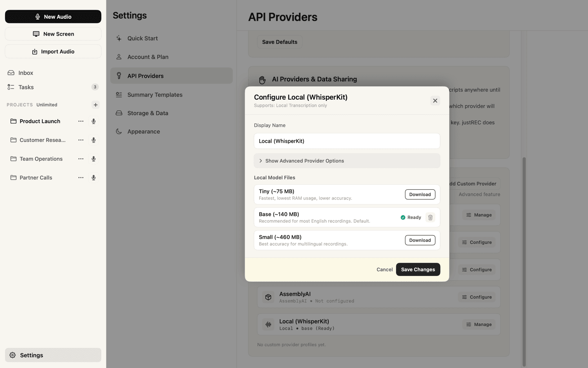Click Configure for AssemblyAI provider

pyautogui.click(x=477, y=297)
